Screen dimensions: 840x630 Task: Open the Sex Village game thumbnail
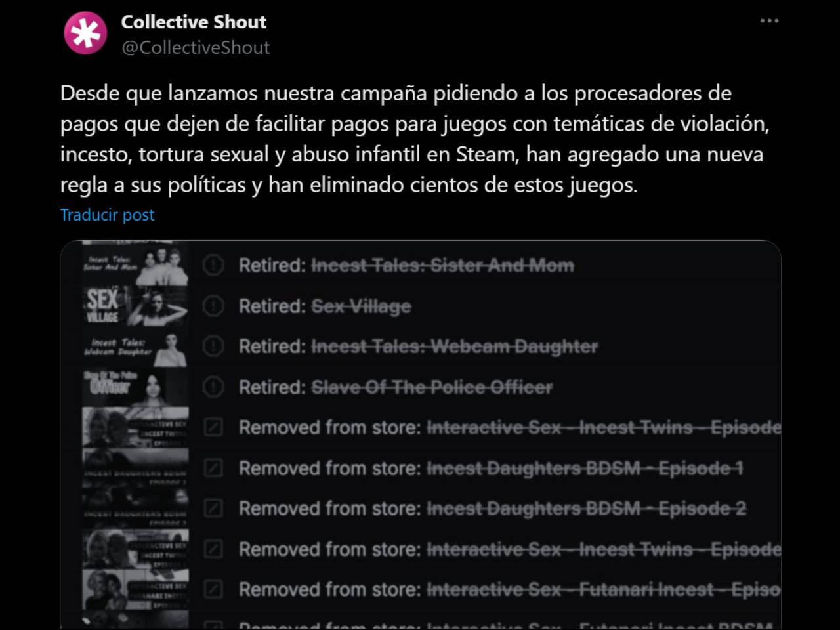135,306
